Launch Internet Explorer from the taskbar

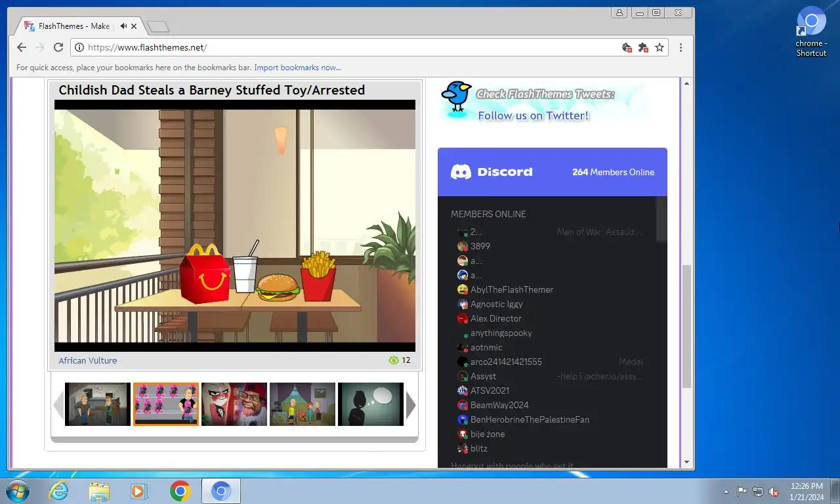point(58,491)
